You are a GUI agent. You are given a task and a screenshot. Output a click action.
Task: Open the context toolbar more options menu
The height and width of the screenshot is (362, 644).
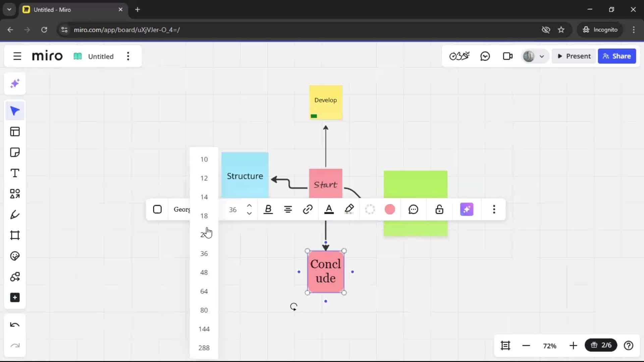(494, 209)
